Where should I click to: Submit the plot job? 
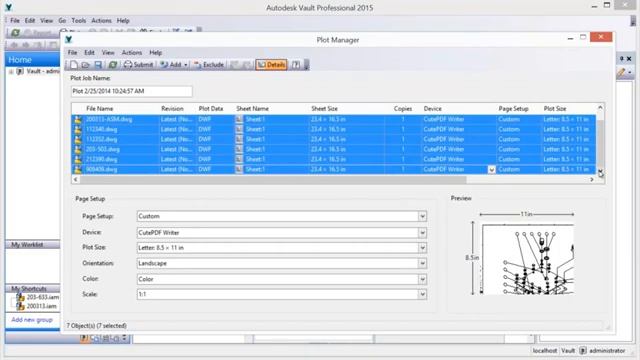coord(138,65)
